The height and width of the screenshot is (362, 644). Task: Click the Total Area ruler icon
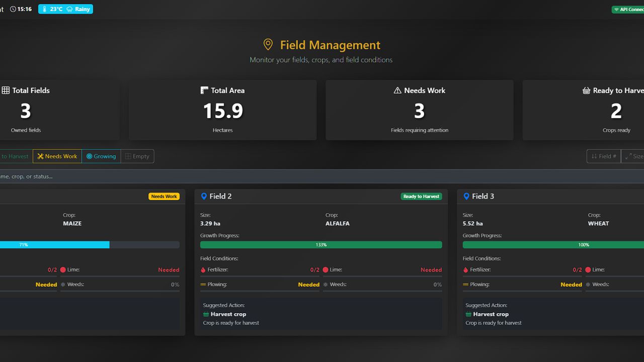click(204, 90)
